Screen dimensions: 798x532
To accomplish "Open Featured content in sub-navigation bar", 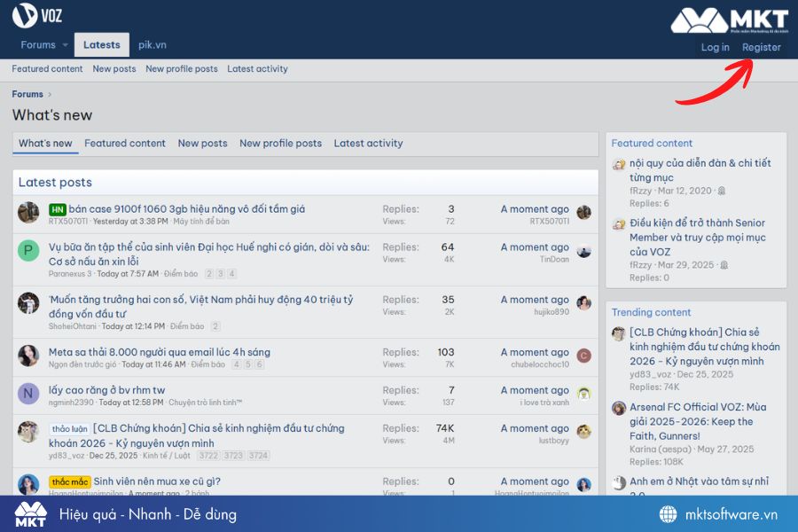I will 47,69.
